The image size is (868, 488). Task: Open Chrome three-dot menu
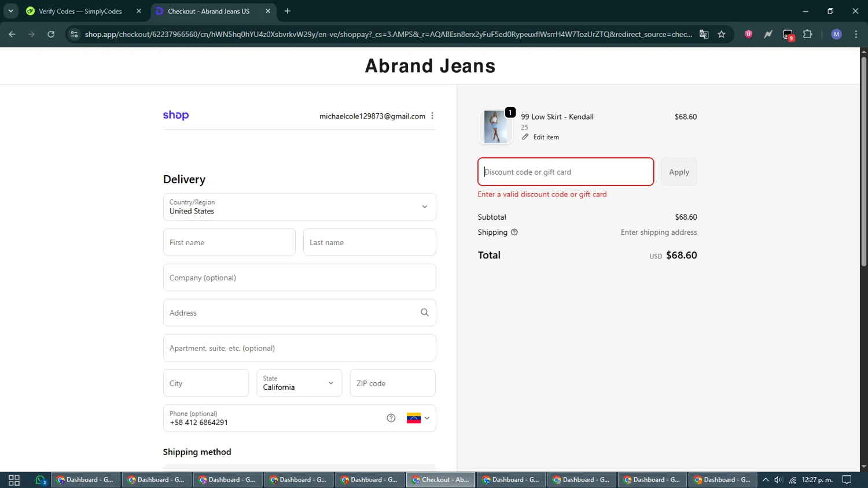856,34
